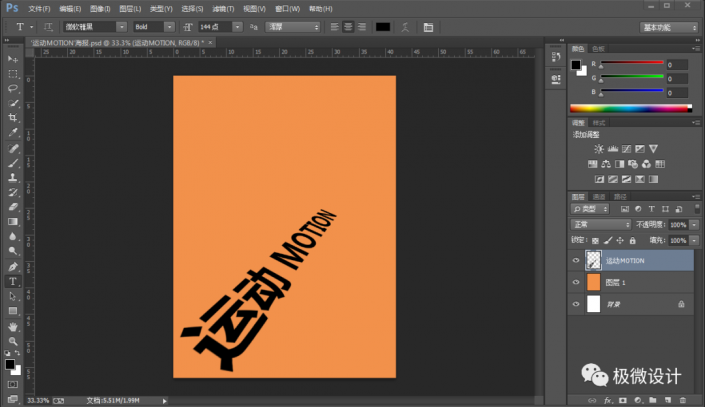Click the Create Warped Text icon
The width and height of the screenshot is (705, 407).
pos(405,27)
